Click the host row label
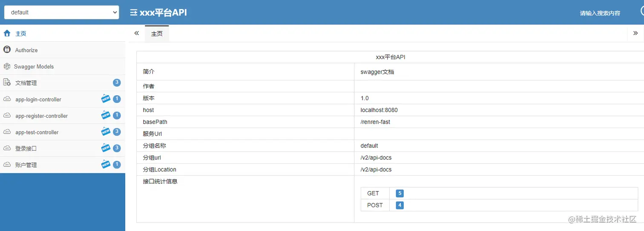This screenshot has width=644, height=231. [x=148, y=110]
